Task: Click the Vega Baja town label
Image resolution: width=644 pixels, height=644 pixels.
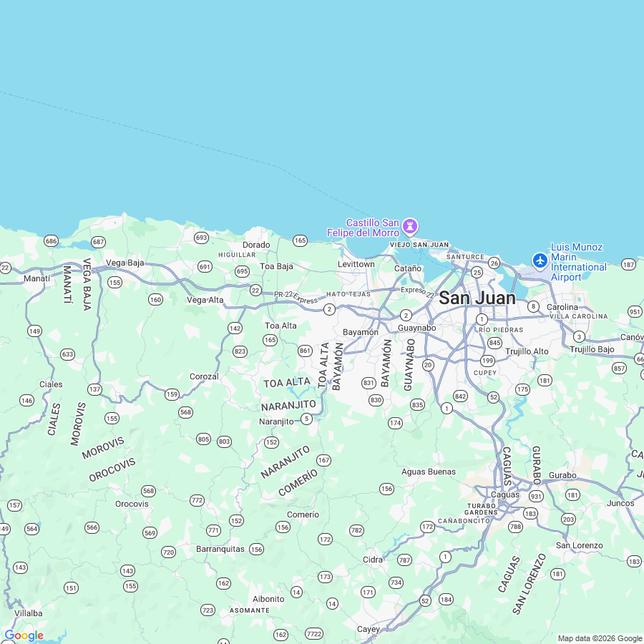Action: tap(125, 263)
